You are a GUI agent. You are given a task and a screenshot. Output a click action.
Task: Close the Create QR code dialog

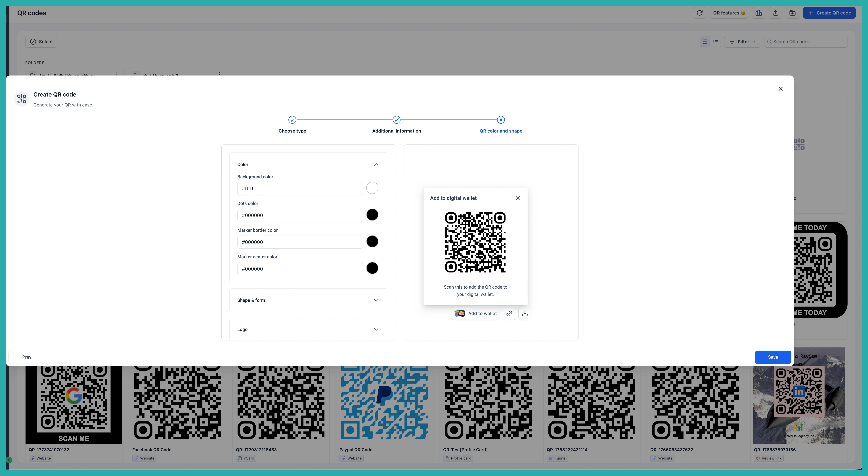pyautogui.click(x=780, y=89)
